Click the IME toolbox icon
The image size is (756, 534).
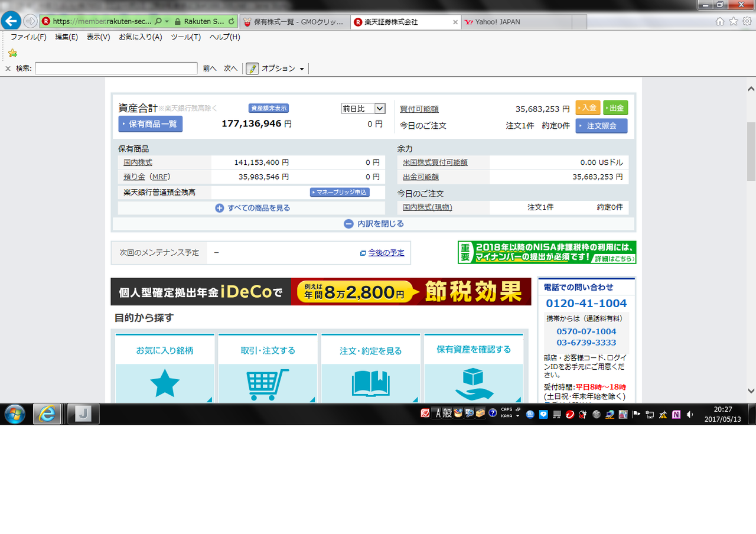(480, 413)
